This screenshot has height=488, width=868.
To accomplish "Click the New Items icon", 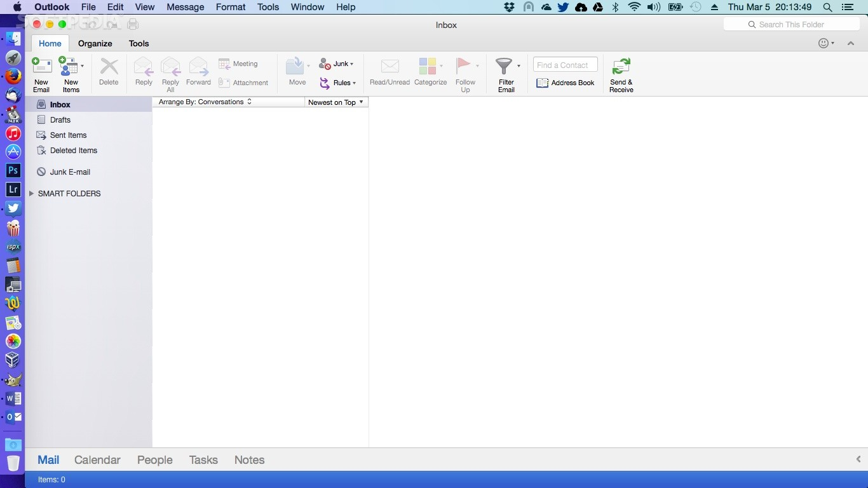I will (69, 66).
